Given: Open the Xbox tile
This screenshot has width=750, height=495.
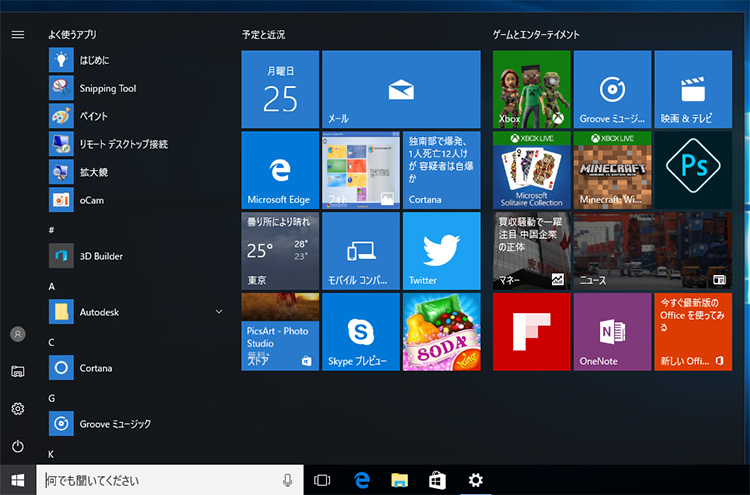Looking at the screenshot, I should (x=531, y=89).
